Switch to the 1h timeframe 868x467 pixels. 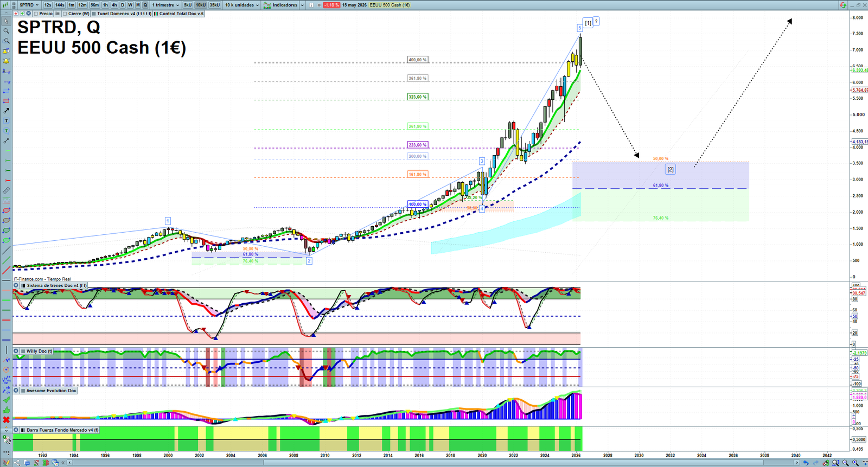click(105, 5)
